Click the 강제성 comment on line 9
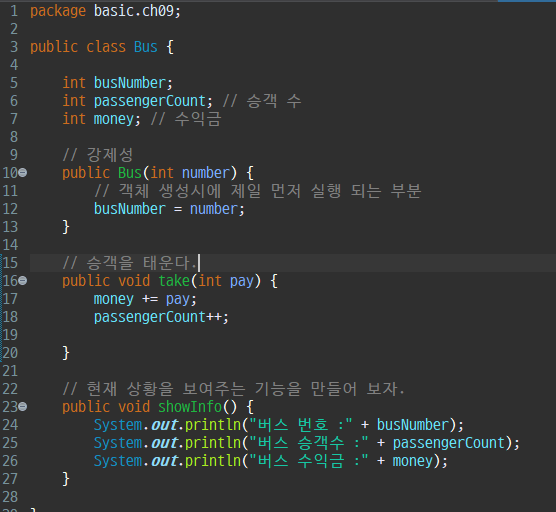Viewport: 556px width, 512px height. (x=98, y=155)
